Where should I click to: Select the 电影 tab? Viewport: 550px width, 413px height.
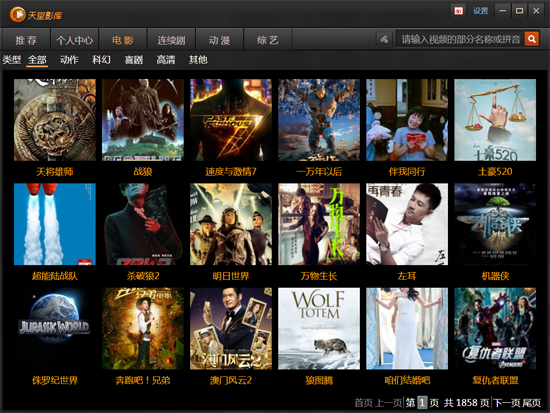(123, 40)
